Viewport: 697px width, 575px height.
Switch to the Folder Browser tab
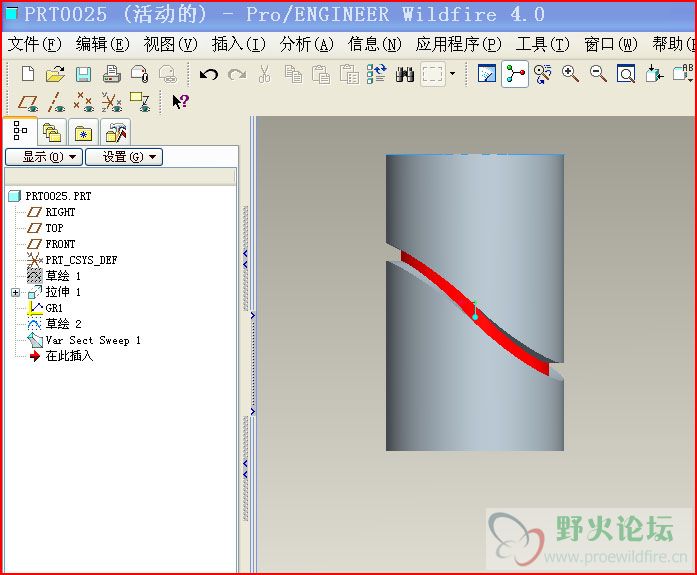(x=52, y=132)
